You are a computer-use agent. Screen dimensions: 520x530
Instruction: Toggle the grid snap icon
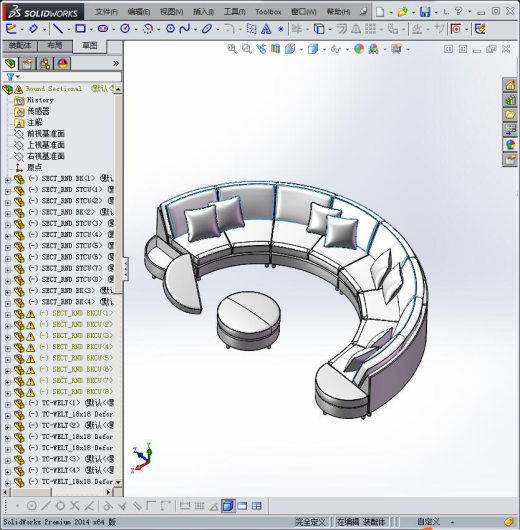coord(199,506)
